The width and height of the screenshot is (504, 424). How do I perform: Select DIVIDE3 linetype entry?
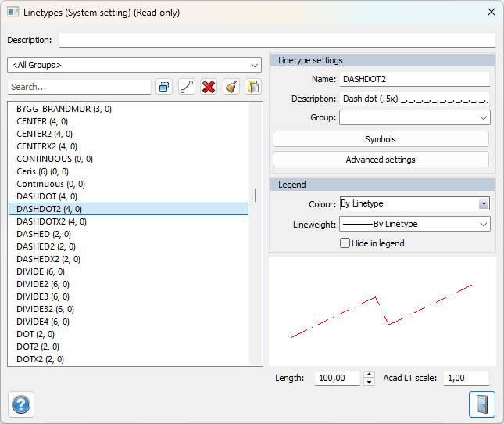click(42, 296)
